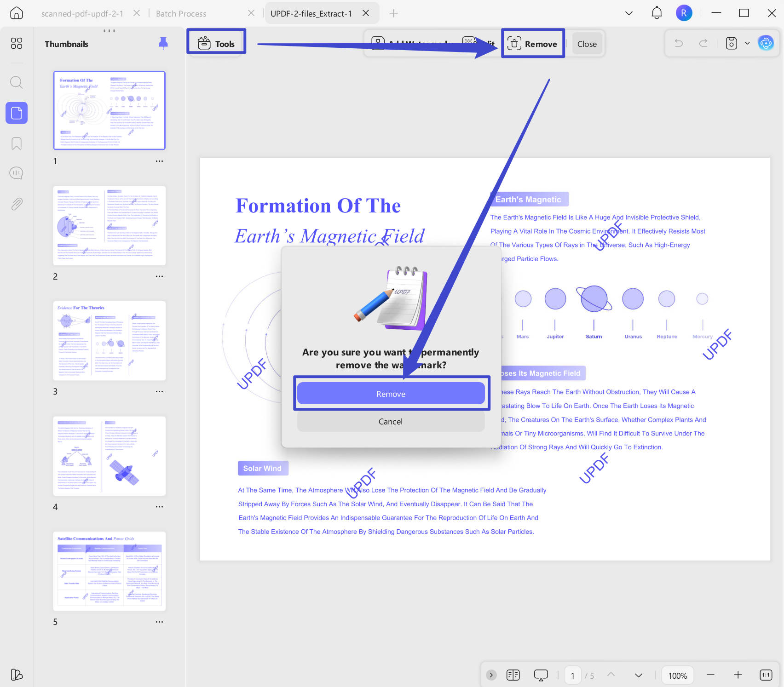Click the Thumbnails panel title
Screen dimensions: 784x687
tap(66, 44)
